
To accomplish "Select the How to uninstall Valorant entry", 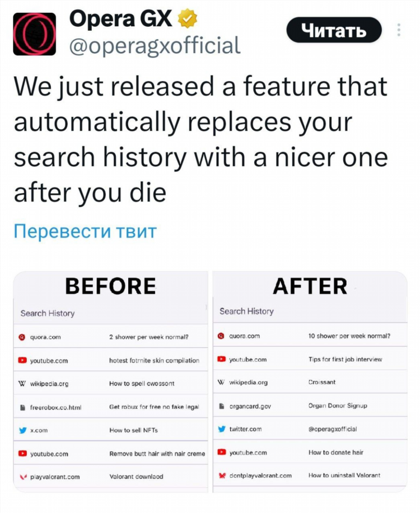I will pos(310,475).
